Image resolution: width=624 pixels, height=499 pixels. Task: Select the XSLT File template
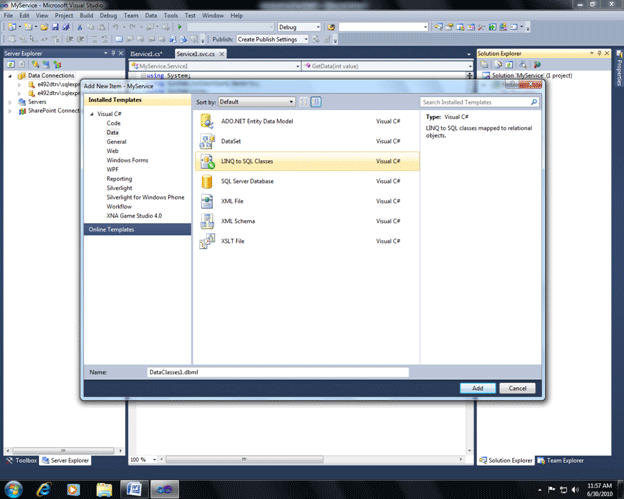coord(307,241)
